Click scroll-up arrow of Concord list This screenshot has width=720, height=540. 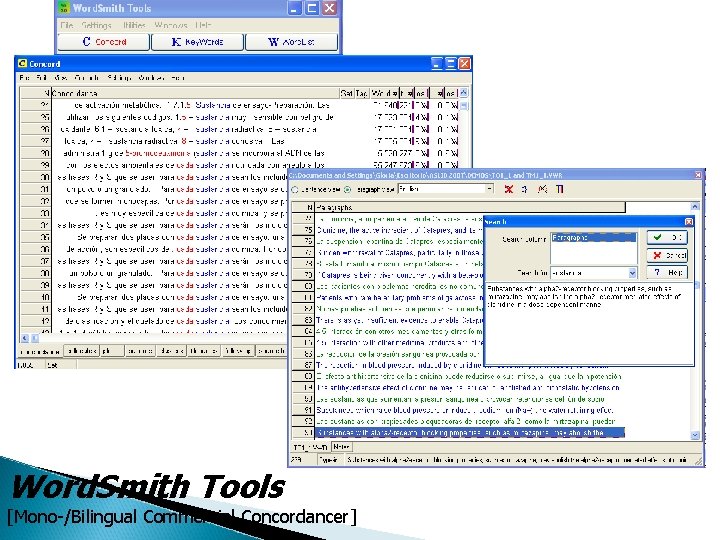pyautogui.click(x=464, y=93)
